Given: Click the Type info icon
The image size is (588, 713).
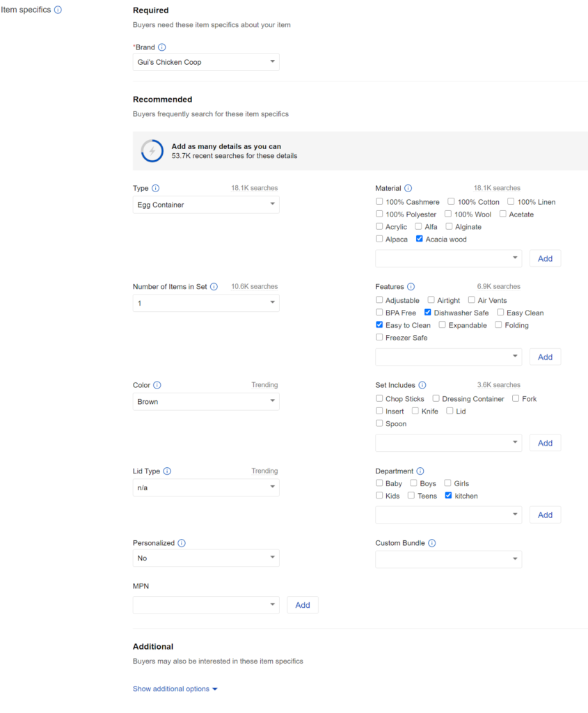Looking at the screenshot, I should [x=155, y=188].
